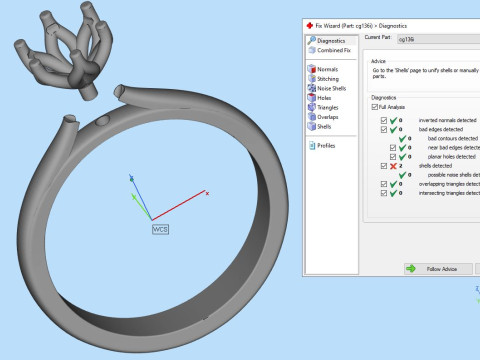This screenshot has width=480, height=360.
Task: Click the green arrow on Follow Advice
Action: (411, 269)
